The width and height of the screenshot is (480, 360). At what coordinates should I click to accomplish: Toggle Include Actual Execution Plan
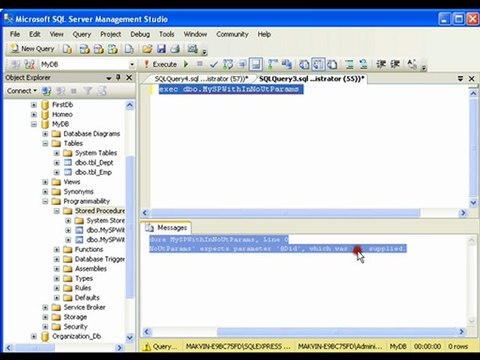[x=273, y=64]
